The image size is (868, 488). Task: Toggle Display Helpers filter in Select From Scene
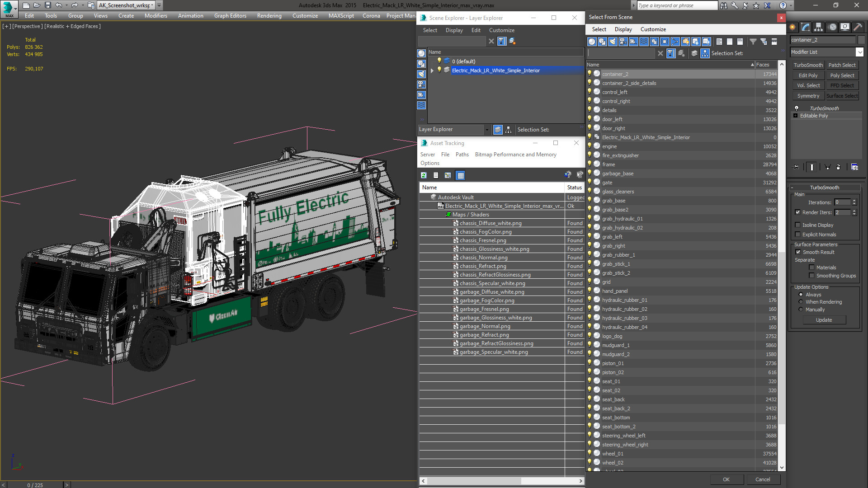point(633,42)
